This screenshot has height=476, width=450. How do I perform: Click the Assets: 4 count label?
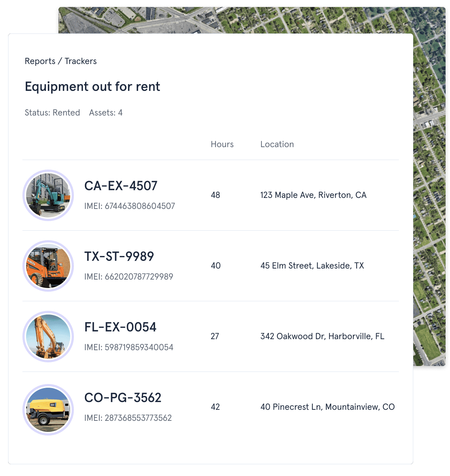[x=106, y=113]
